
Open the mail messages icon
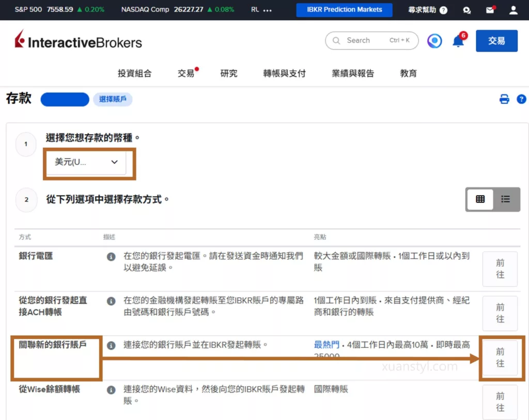(x=490, y=10)
